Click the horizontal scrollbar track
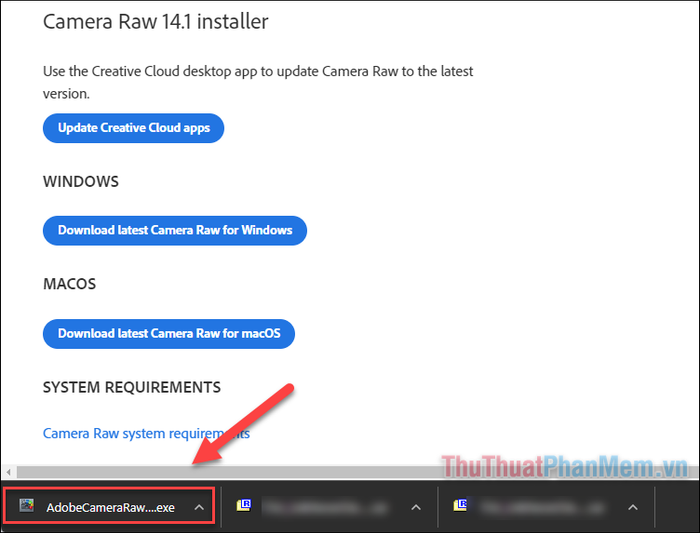Viewport: 700px width, 533px height. coord(357,471)
